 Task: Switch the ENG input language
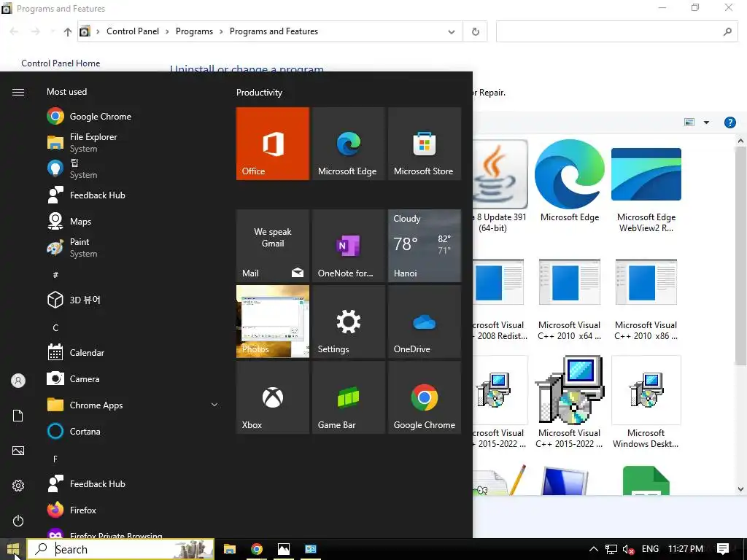click(x=650, y=549)
